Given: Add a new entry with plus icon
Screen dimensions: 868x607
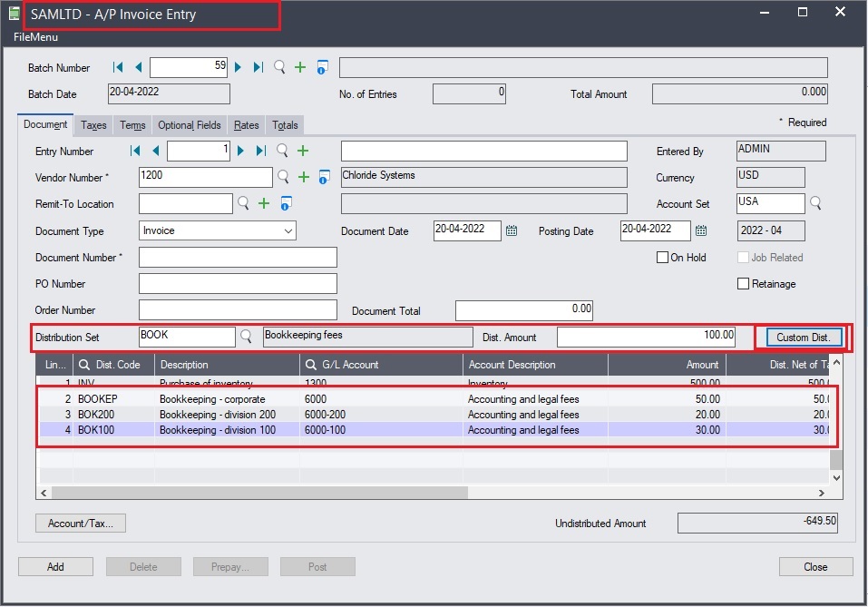Looking at the screenshot, I should coord(303,151).
